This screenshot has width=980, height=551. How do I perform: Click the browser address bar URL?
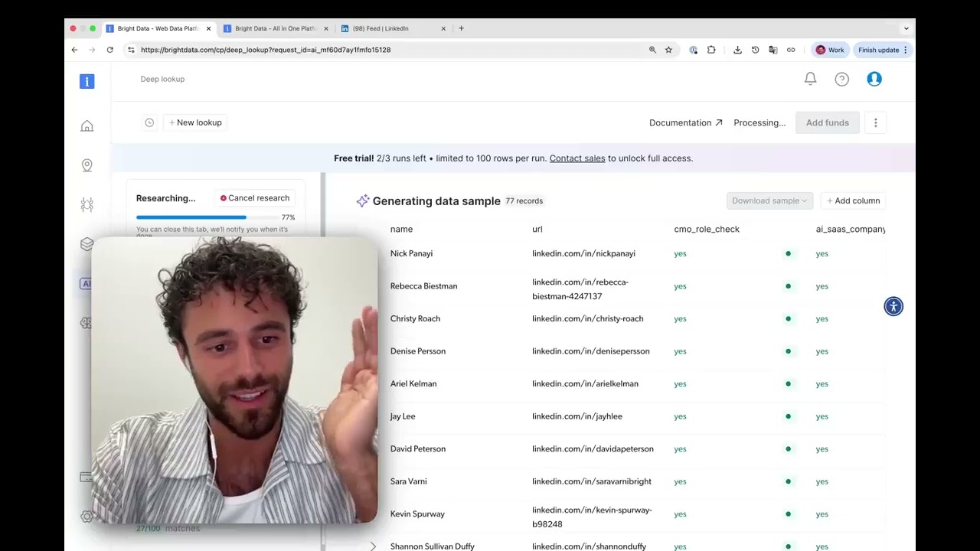click(266, 50)
